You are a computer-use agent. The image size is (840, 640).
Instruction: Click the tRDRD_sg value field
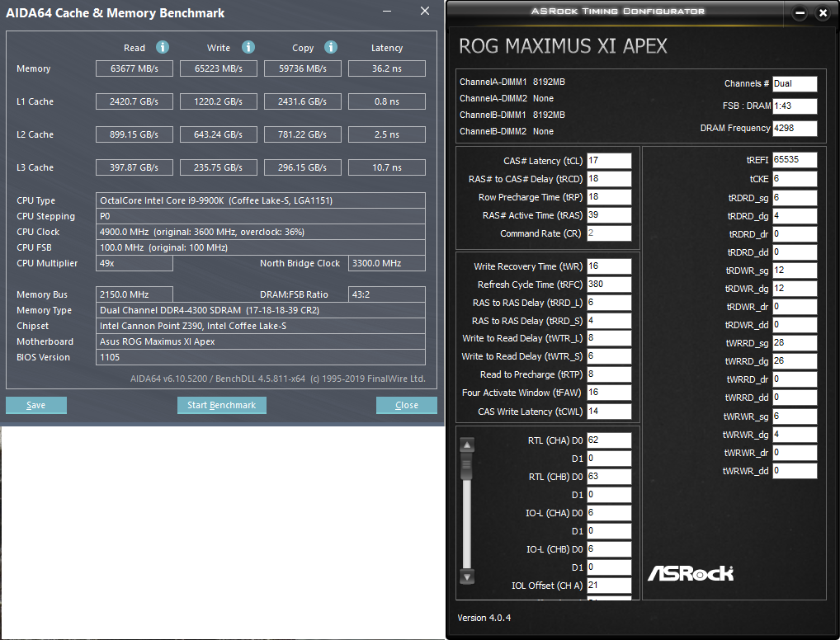tap(795, 198)
